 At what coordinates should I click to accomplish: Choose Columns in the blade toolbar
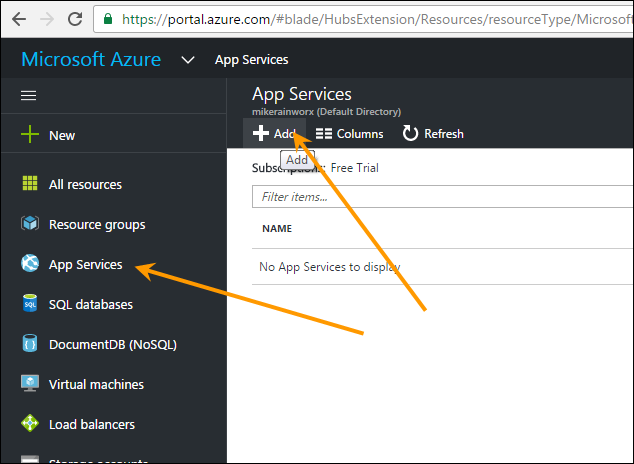pyautogui.click(x=350, y=133)
